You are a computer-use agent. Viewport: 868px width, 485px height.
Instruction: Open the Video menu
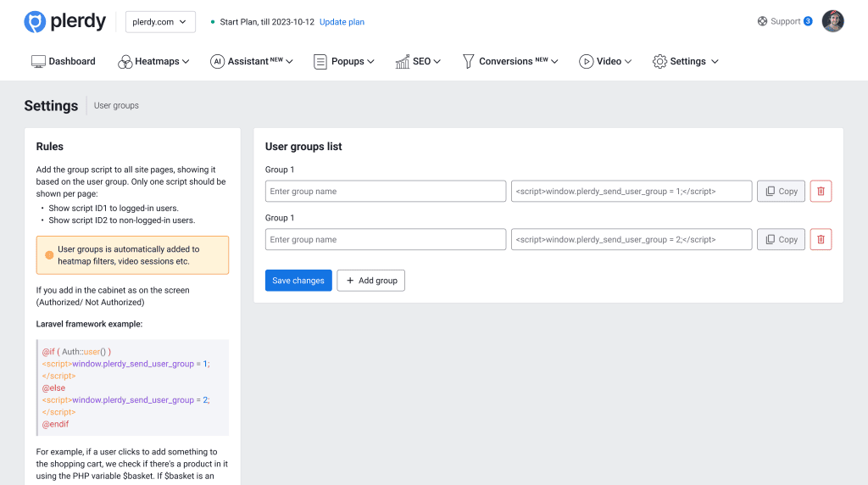609,62
